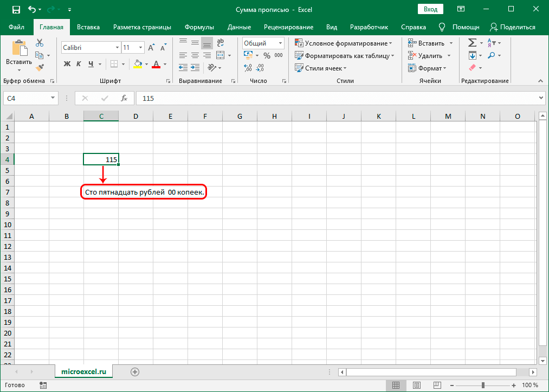Apply yellow fill color bucket
Screen dimensions: 549x392
point(138,64)
